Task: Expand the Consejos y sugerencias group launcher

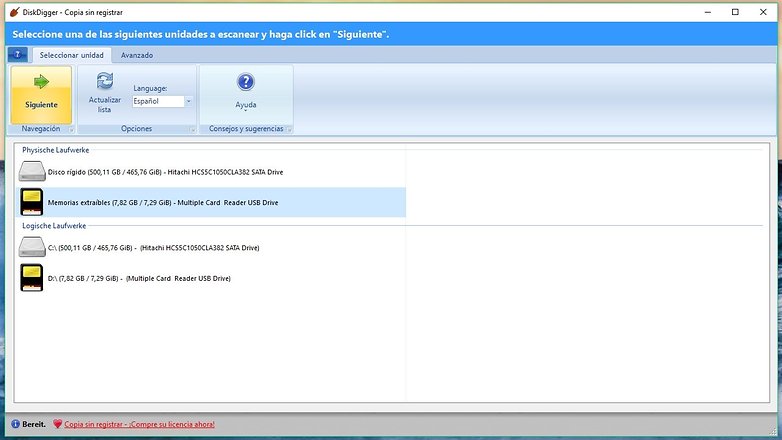Action: (289, 130)
